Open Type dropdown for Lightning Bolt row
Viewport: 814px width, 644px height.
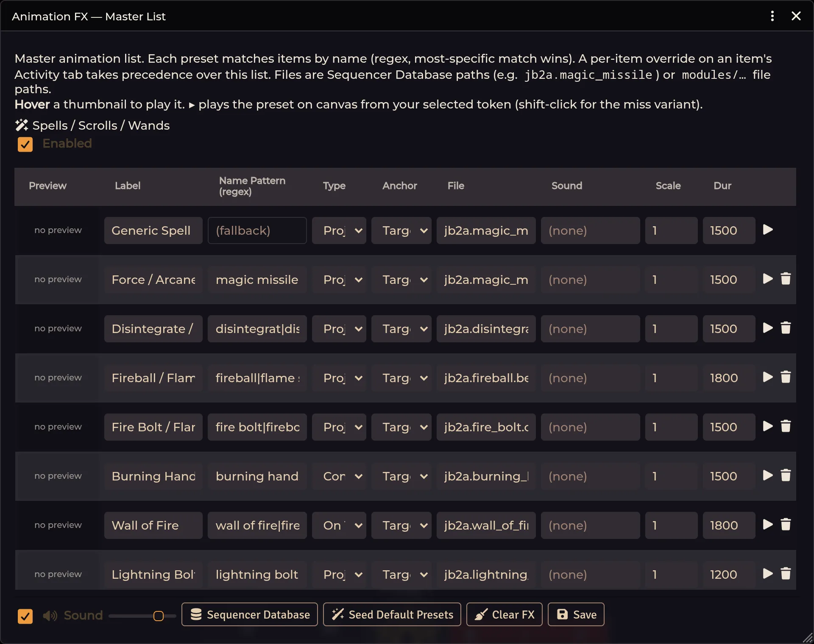coord(339,575)
